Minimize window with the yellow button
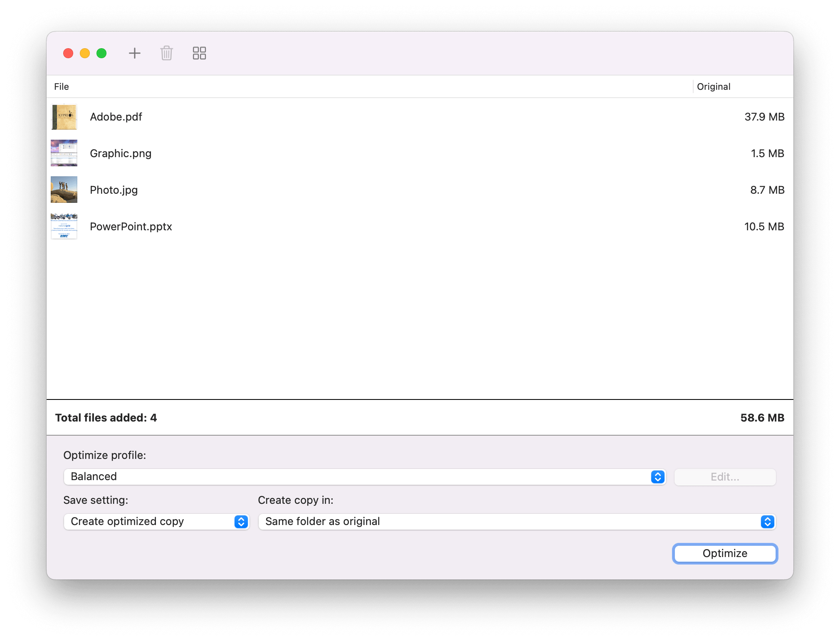 tap(85, 53)
